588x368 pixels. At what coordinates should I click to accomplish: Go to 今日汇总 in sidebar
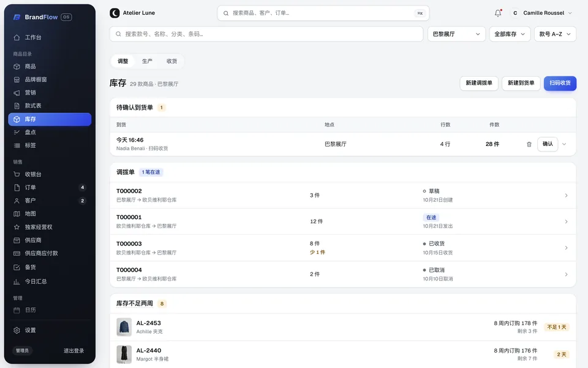[x=50, y=282]
